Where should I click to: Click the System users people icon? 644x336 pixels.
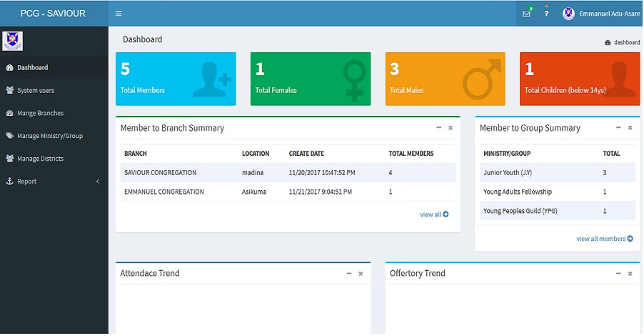point(9,90)
